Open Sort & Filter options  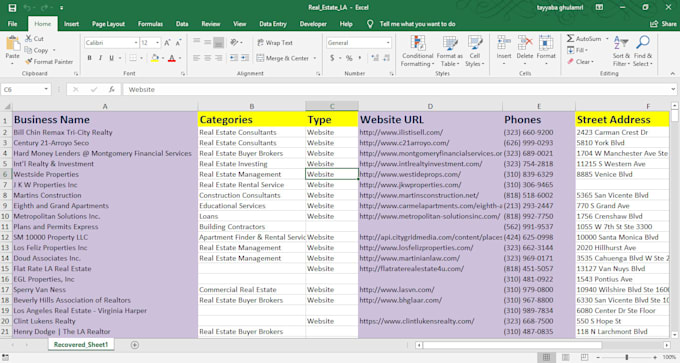pos(621,51)
